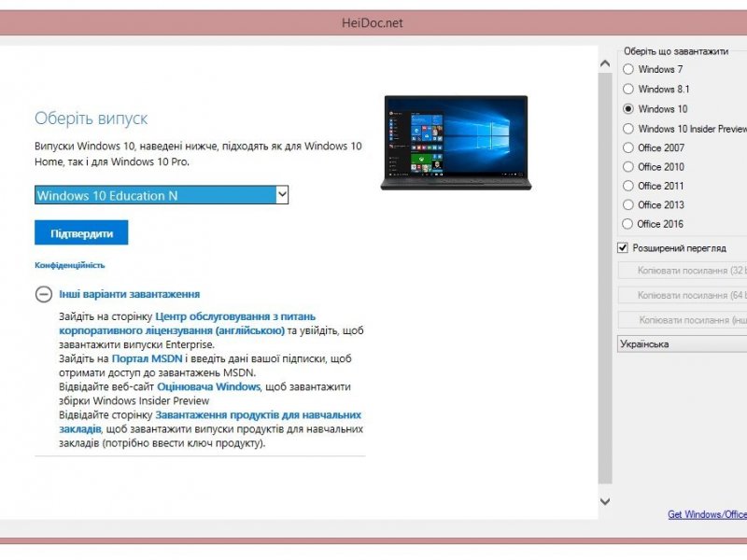Click Копіювати посилання (64 bit) button
The image size is (747, 560).
683,295
